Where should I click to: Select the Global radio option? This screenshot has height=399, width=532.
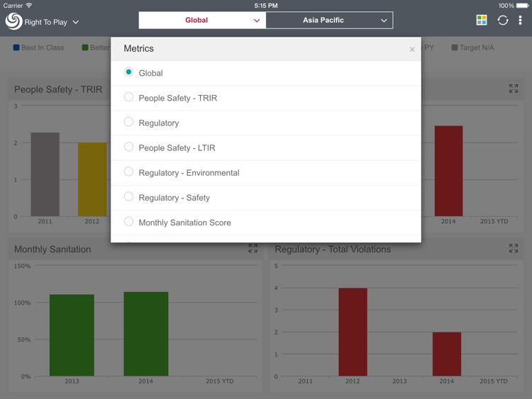point(128,72)
